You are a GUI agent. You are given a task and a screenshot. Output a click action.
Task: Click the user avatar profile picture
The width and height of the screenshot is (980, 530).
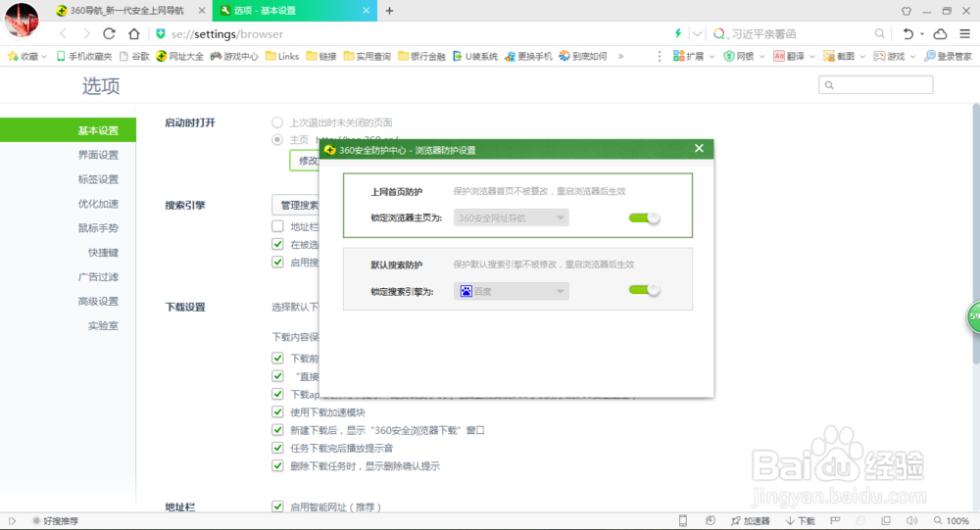pos(22,20)
